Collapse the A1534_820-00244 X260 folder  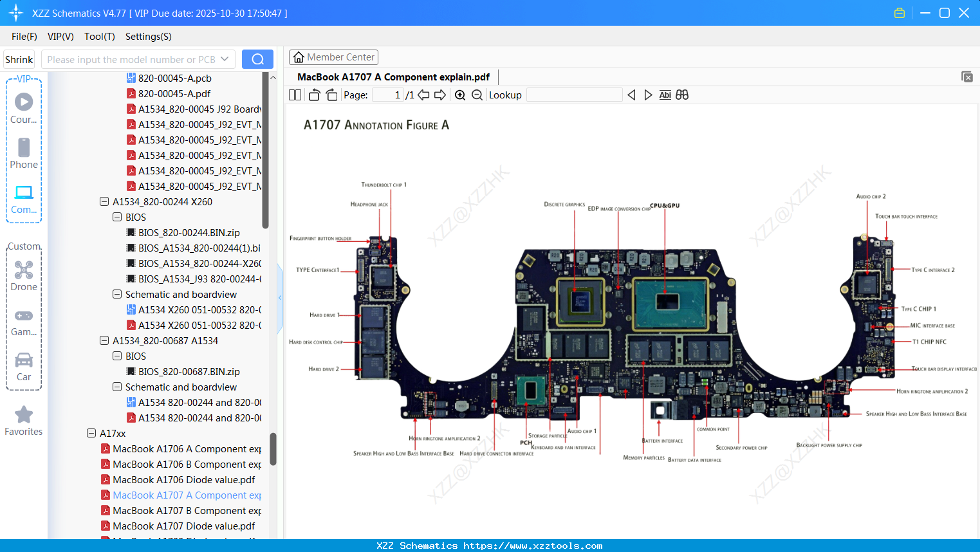pyautogui.click(x=104, y=202)
